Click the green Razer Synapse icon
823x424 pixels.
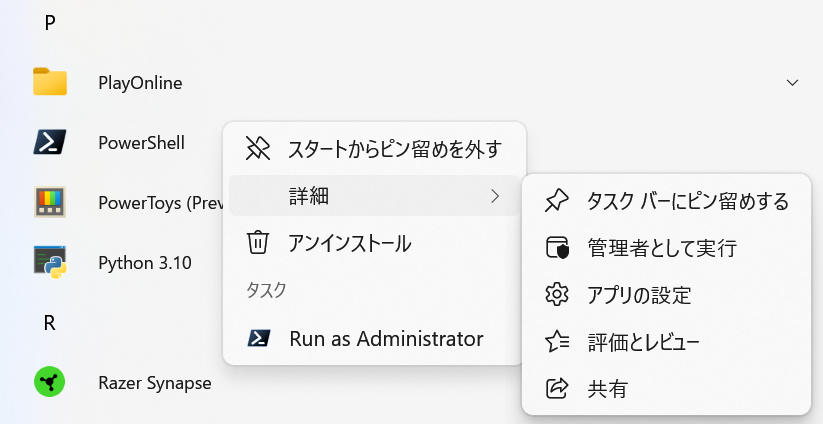[x=50, y=382]
